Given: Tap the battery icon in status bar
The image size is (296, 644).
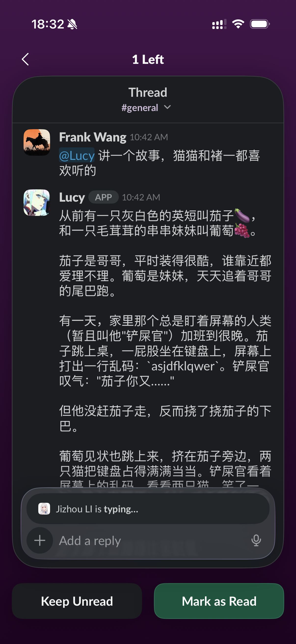Looking at the screenshot, I should coord(260,24).
